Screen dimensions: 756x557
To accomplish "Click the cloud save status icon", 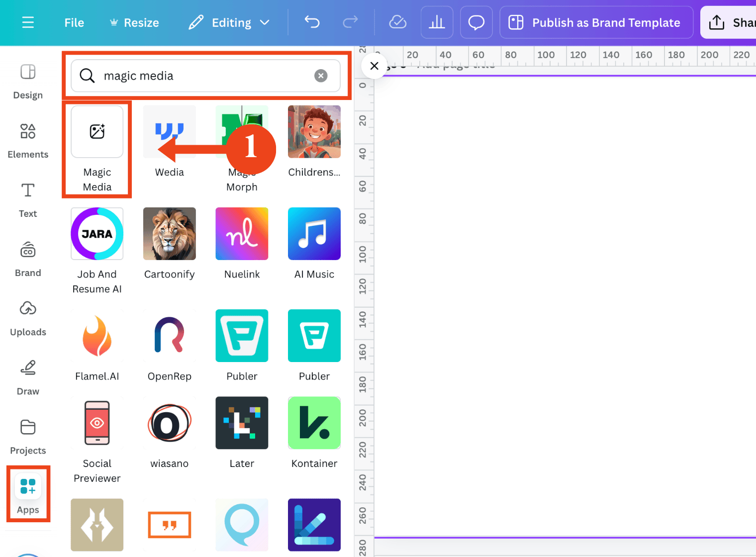I will pos(397,22).
